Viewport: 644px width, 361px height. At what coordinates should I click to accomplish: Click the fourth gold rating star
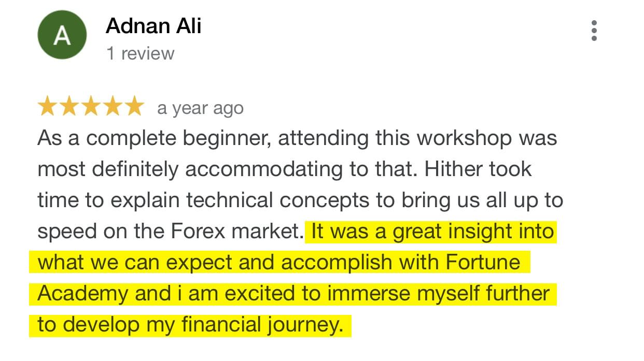click(113, 107)
